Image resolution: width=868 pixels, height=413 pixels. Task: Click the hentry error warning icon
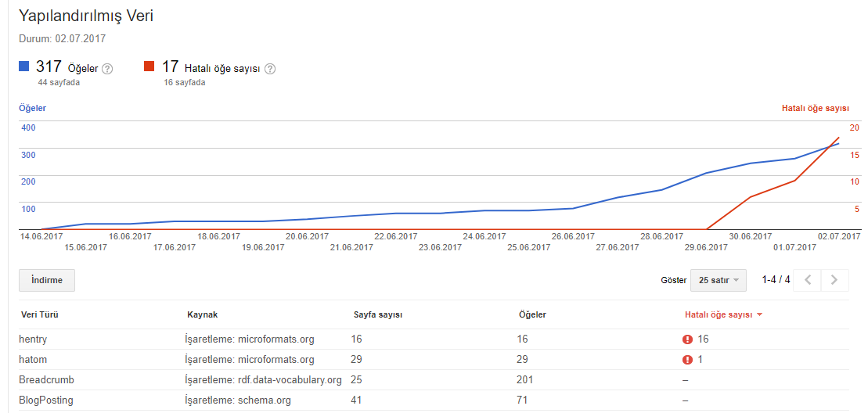[687, 339]
